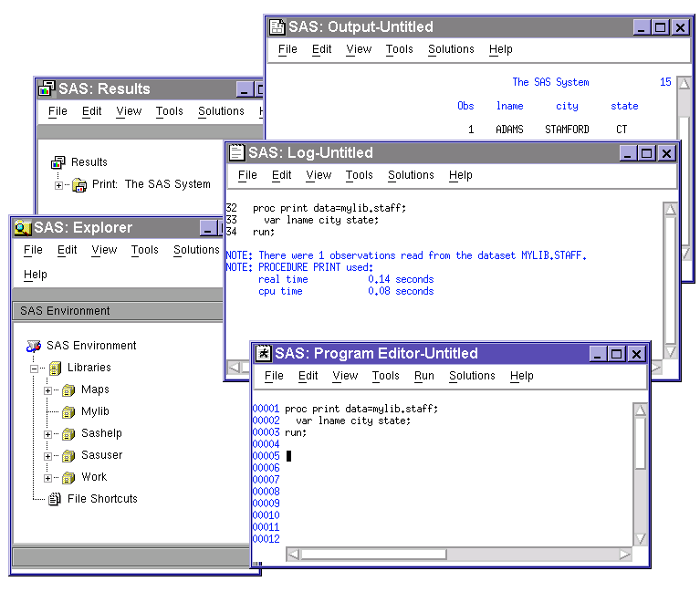Open Edit menu in Log window

[281, 175]
